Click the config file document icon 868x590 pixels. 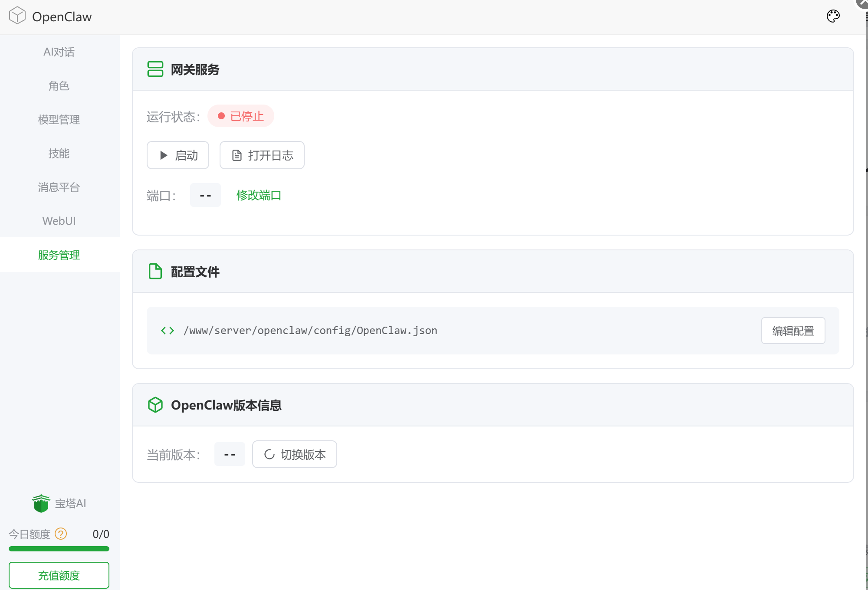(x=155, y=271)
